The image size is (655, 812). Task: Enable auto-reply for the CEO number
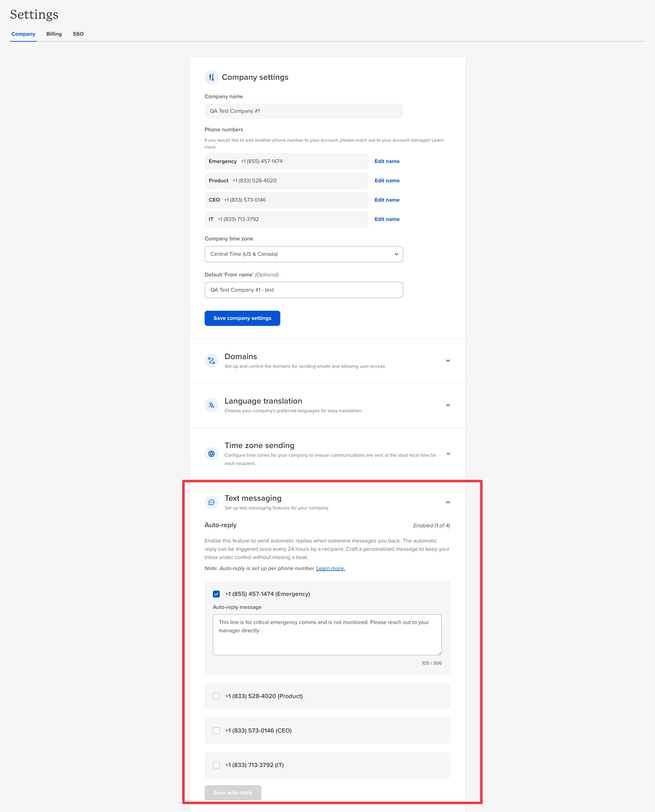click(x=216, y=730)
